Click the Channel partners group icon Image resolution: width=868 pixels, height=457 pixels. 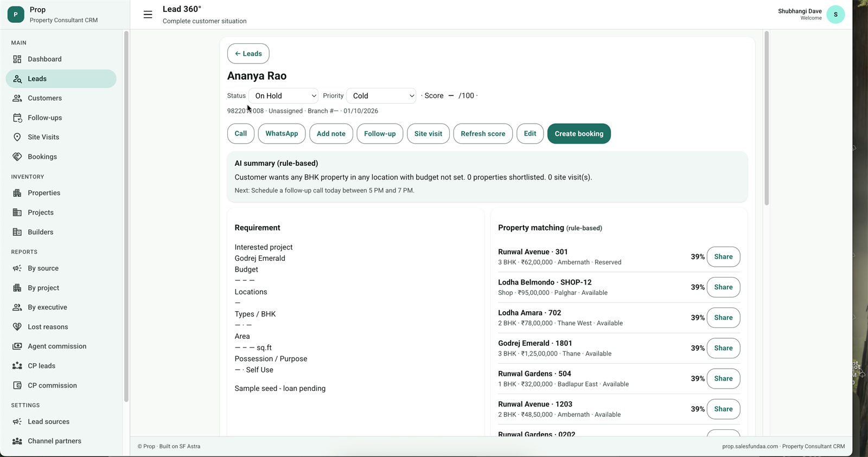pos(17,441)
